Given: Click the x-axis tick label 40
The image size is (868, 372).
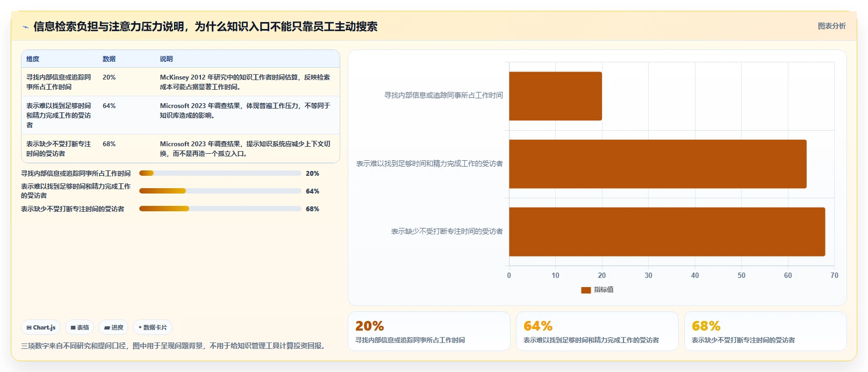Looking at the screenshot, I should [x=695, y=275].
